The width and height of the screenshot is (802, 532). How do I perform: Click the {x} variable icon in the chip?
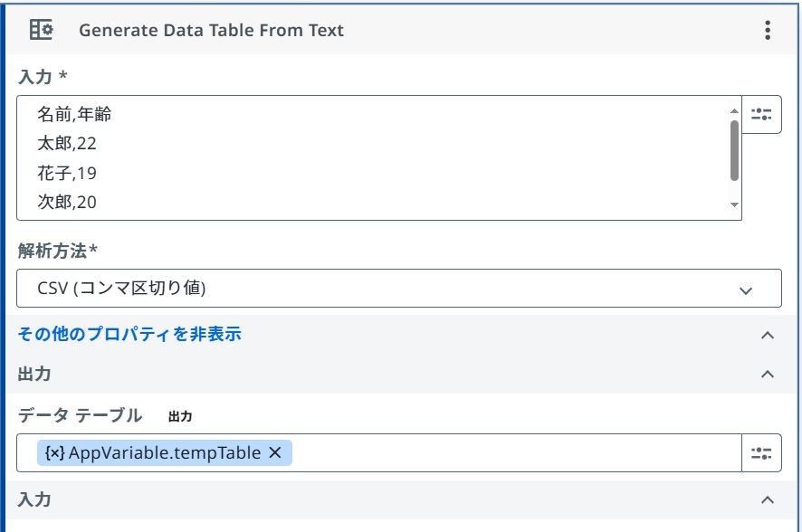[54, 452]
